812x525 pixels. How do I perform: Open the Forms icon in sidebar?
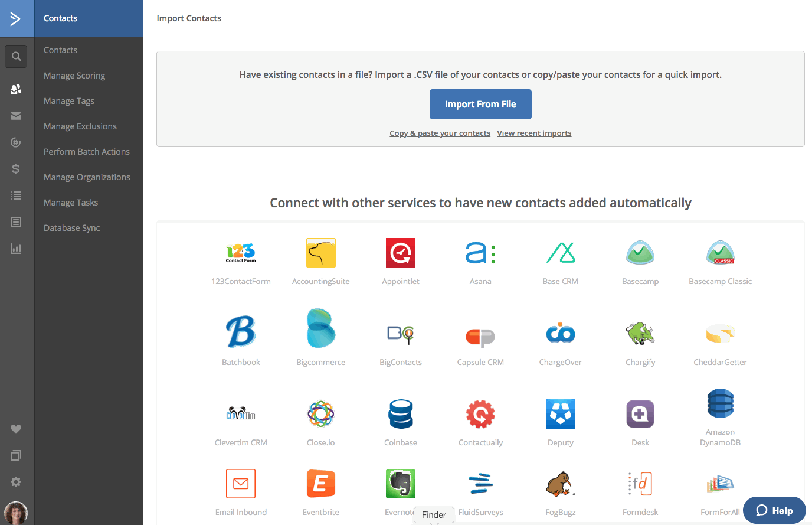pyautogui.click(x=16, y=222)
